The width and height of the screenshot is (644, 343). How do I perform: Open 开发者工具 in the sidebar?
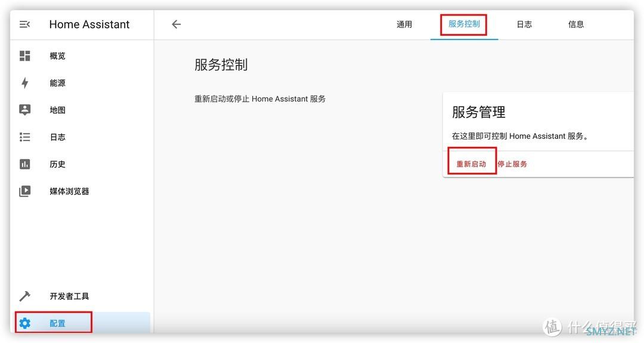[69, 296]
